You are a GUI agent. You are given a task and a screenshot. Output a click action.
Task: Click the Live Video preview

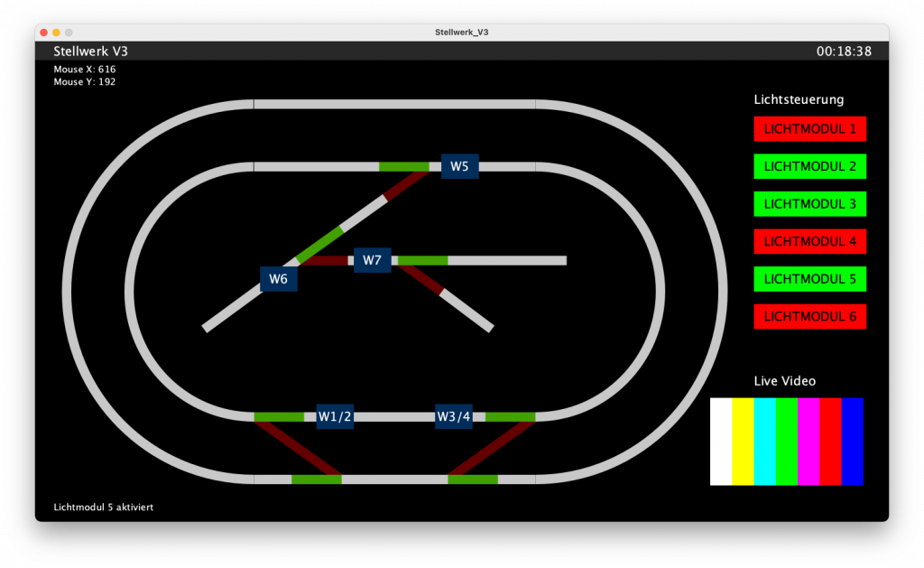[787, 442]
